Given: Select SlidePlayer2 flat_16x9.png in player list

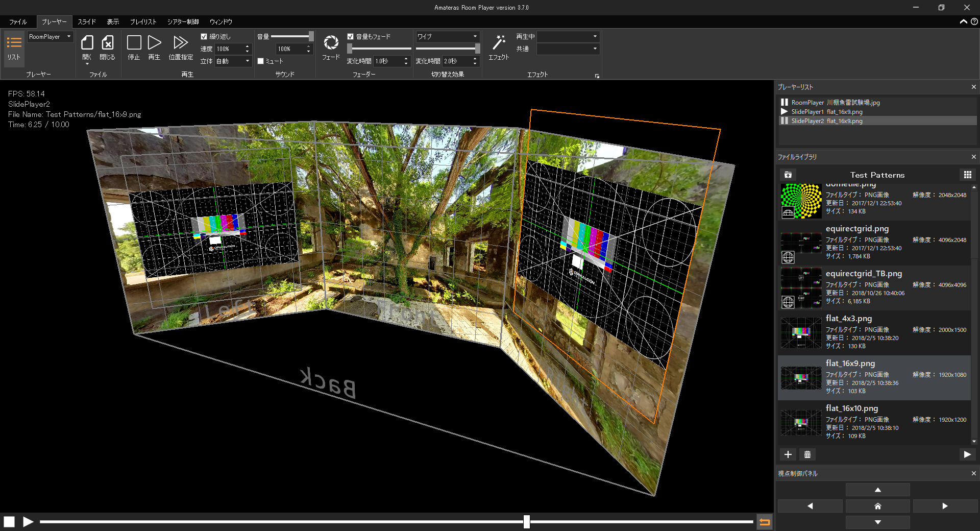Looking at the screenshot, I should pyautogui.click(x=877, y=121).
